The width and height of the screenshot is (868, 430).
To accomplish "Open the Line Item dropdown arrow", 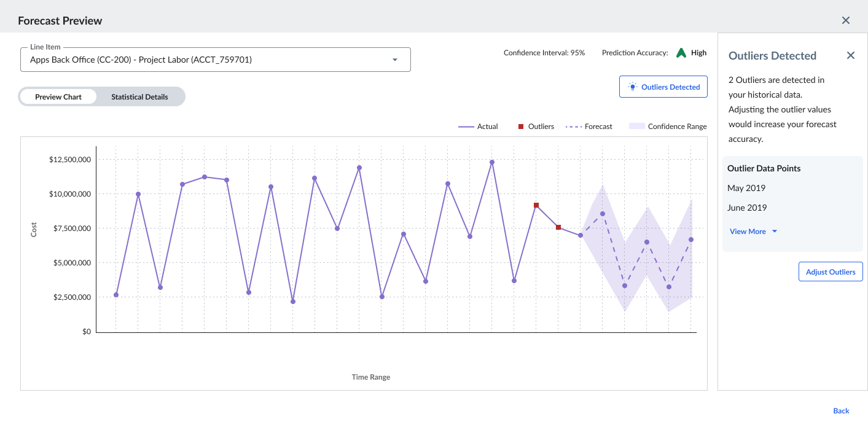I will (395, 60).
